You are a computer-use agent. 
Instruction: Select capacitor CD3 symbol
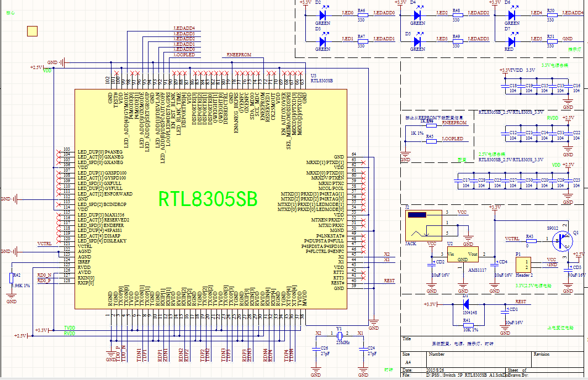568,268
